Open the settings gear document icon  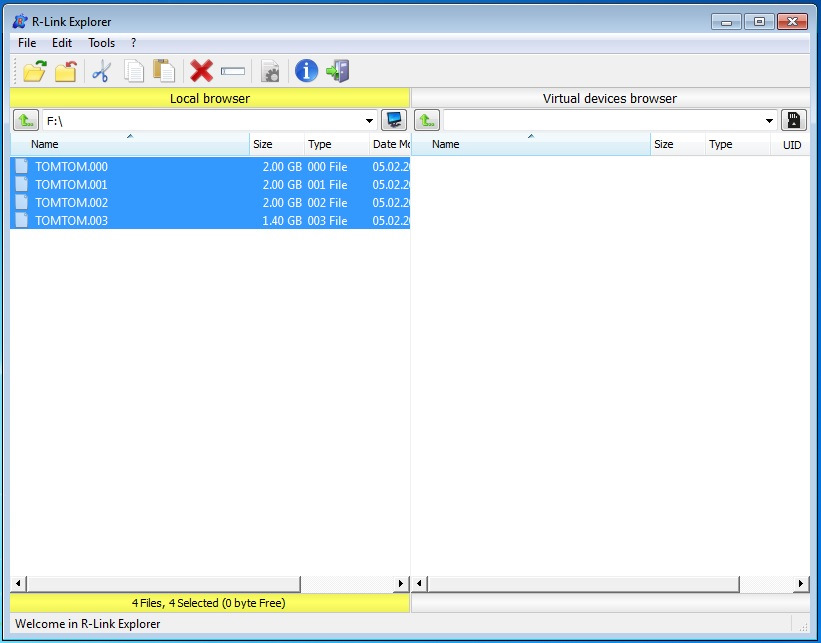coord(270,71)
